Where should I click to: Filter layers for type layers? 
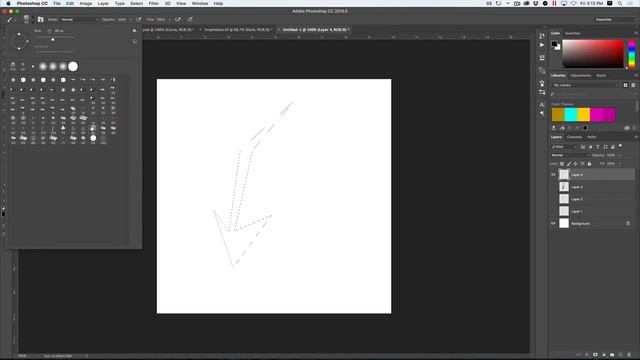[x=598, y=147]
